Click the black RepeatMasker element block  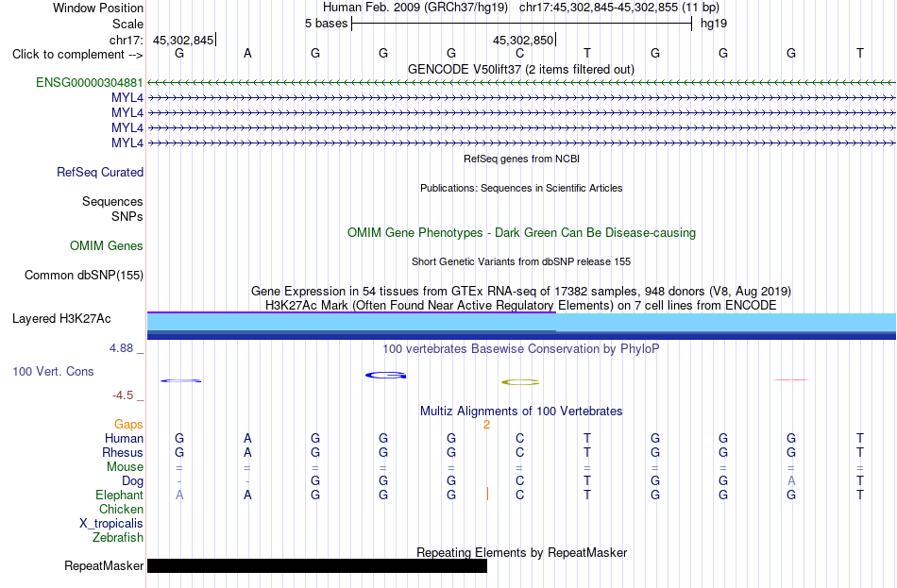point(317,565)
